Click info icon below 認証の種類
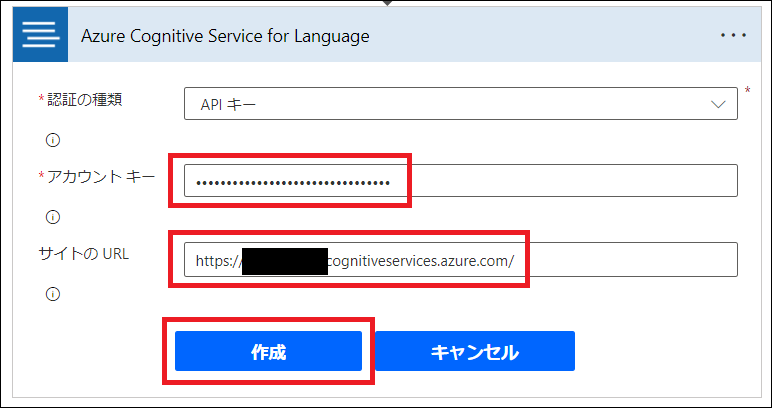 [53, 140]
